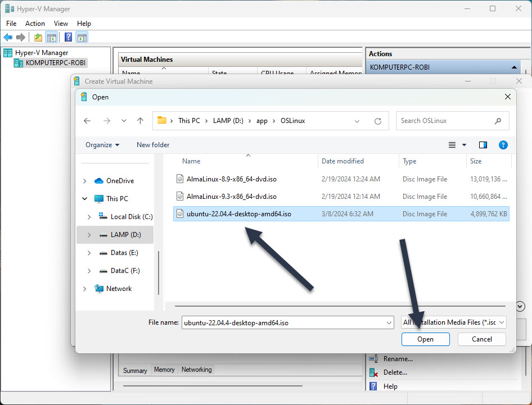The height and width of the screenshot is (405, 532).
Task: Click the navigate back arrow in Hyper-V toolbar
Action: tap(8, 37)
